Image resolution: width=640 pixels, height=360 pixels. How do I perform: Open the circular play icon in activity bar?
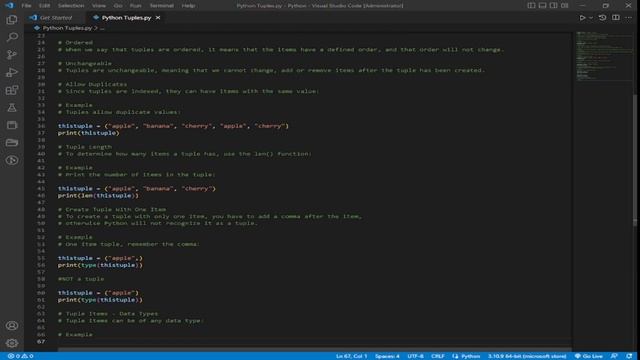[x=12, y=160]
